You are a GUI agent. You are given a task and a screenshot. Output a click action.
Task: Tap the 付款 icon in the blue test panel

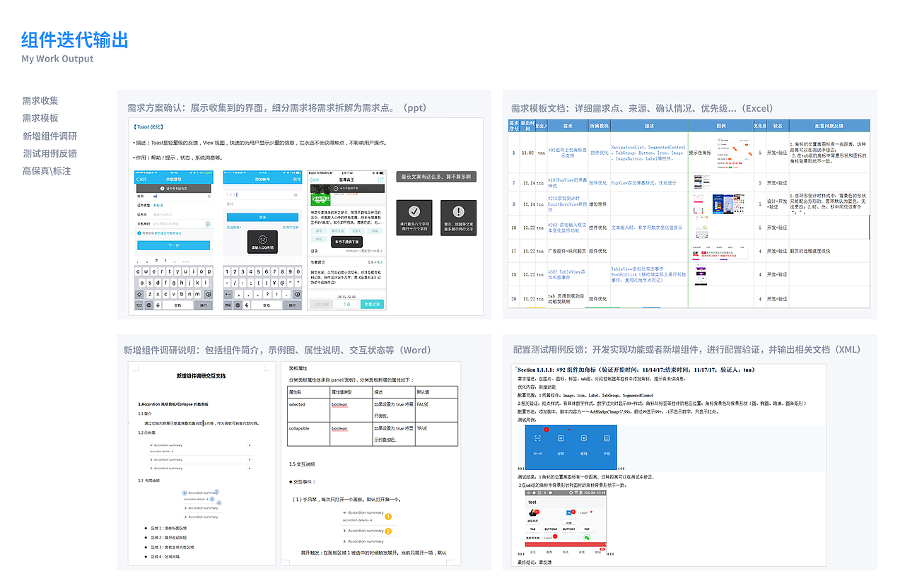tap(561, 438)
